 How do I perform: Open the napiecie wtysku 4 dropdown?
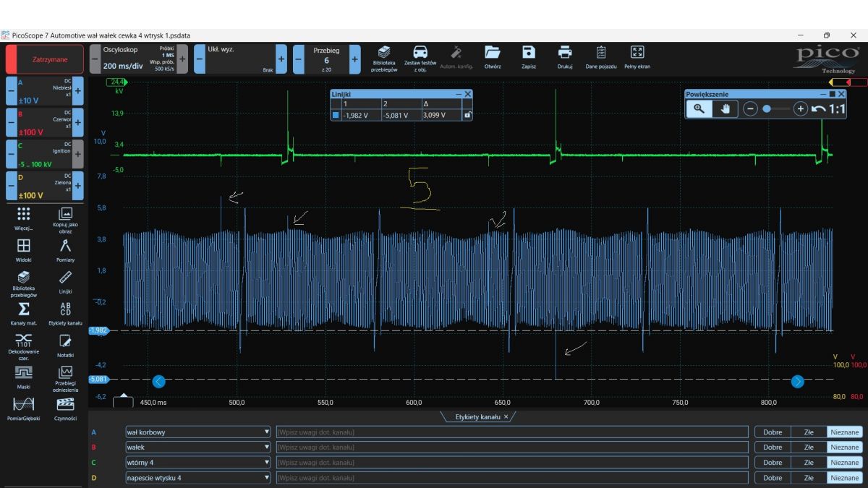pyautogui.click(x=267, y=478)
